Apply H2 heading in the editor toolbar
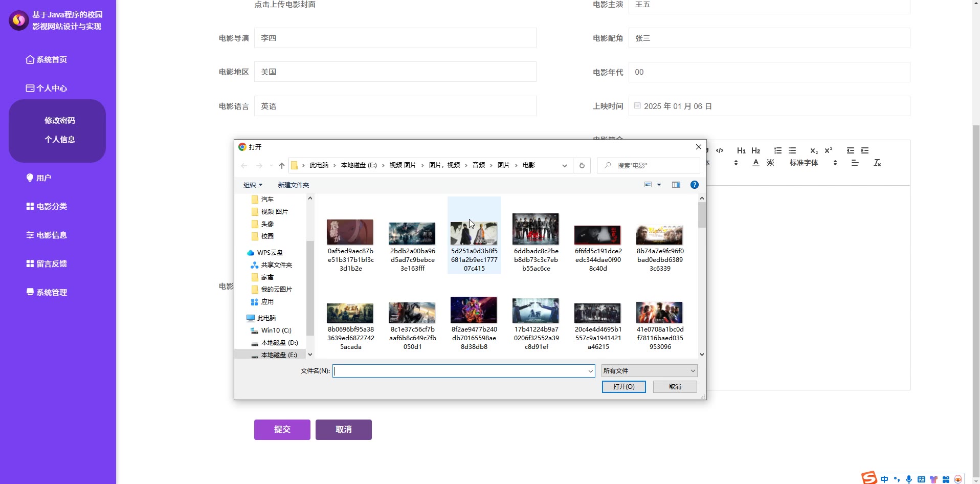 pyautogui.click(x=755, y=150)
